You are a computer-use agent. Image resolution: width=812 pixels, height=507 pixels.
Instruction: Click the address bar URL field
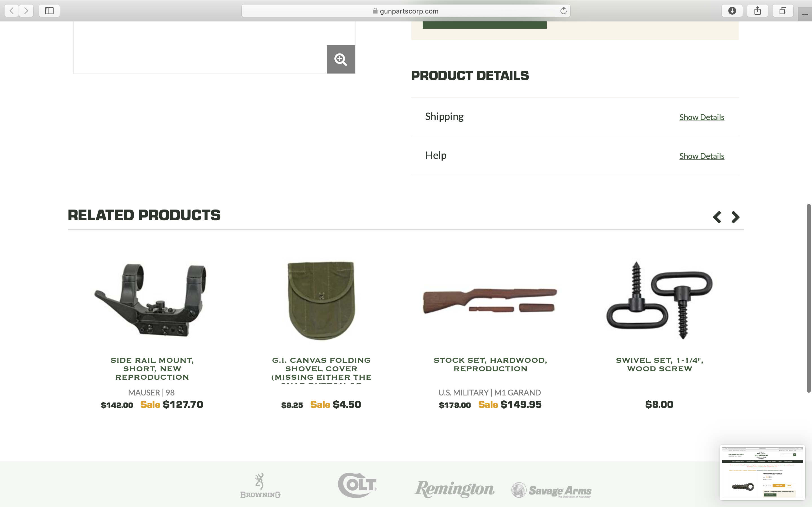(x=405, y=11)
